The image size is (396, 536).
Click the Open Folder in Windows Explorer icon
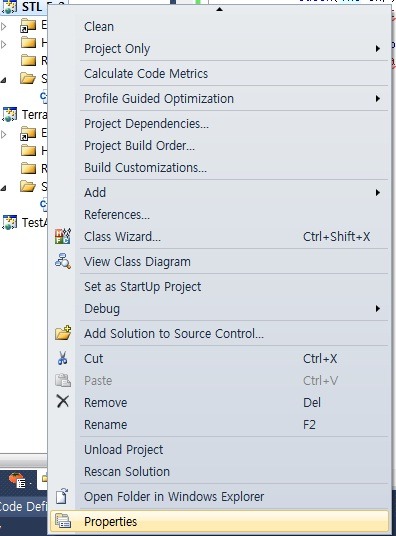(63, 496)
